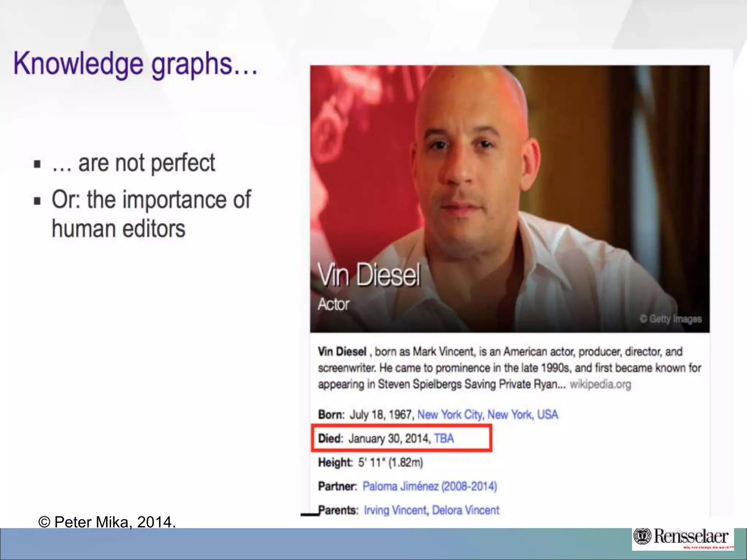
Task: Click the red highlighted Died date box
Action: click(401, 438)
